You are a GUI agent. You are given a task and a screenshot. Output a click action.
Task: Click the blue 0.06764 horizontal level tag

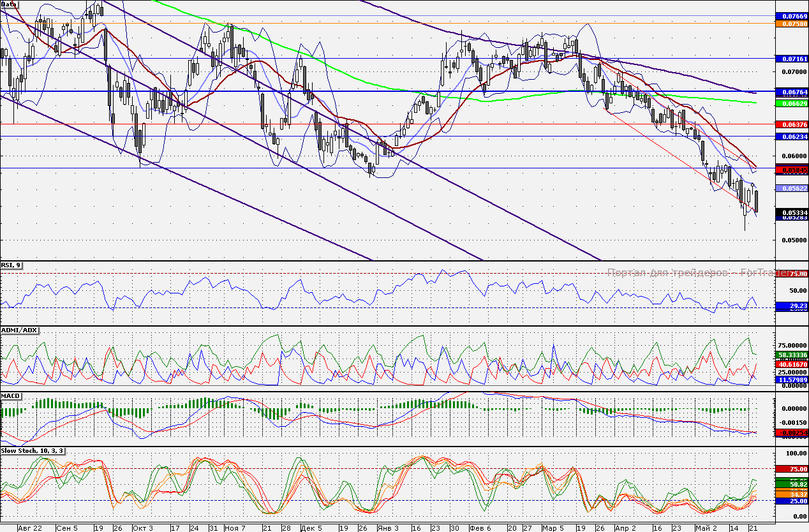point(791,92)
